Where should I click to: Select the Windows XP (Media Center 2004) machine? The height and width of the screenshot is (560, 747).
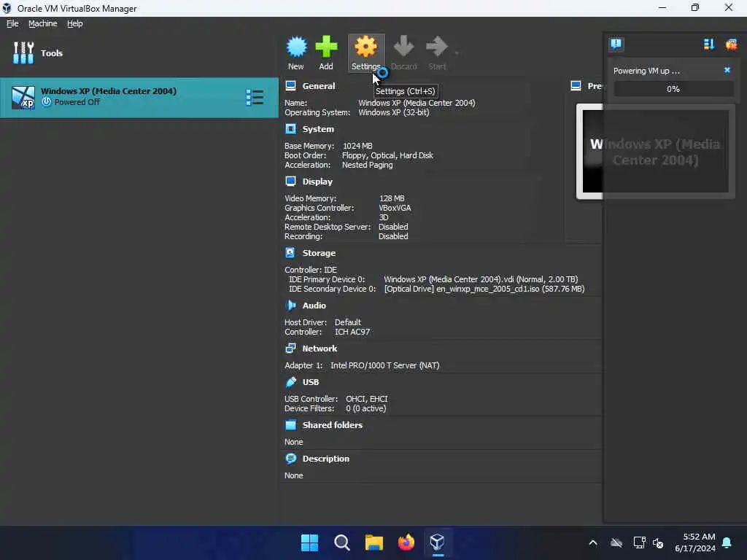pyautogui.click(x=139, y=98)
